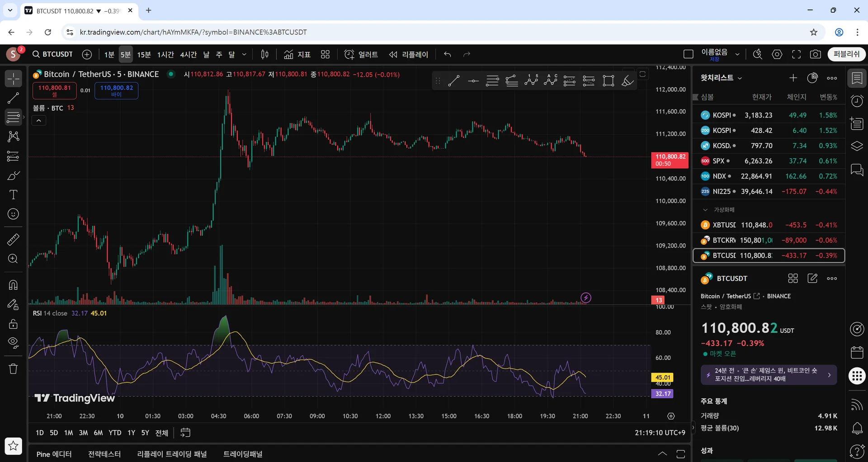Toggle maximize chart pane button

(642, 74)
